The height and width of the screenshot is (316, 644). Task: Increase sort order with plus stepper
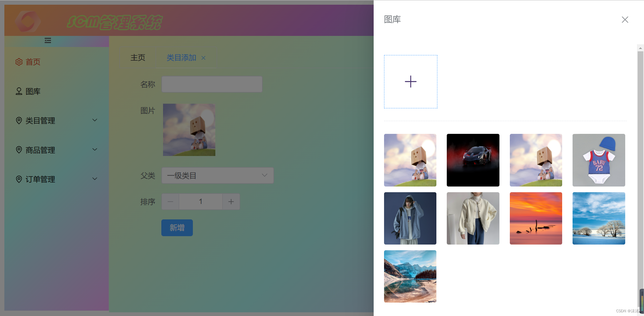click(x=231, y=202)
